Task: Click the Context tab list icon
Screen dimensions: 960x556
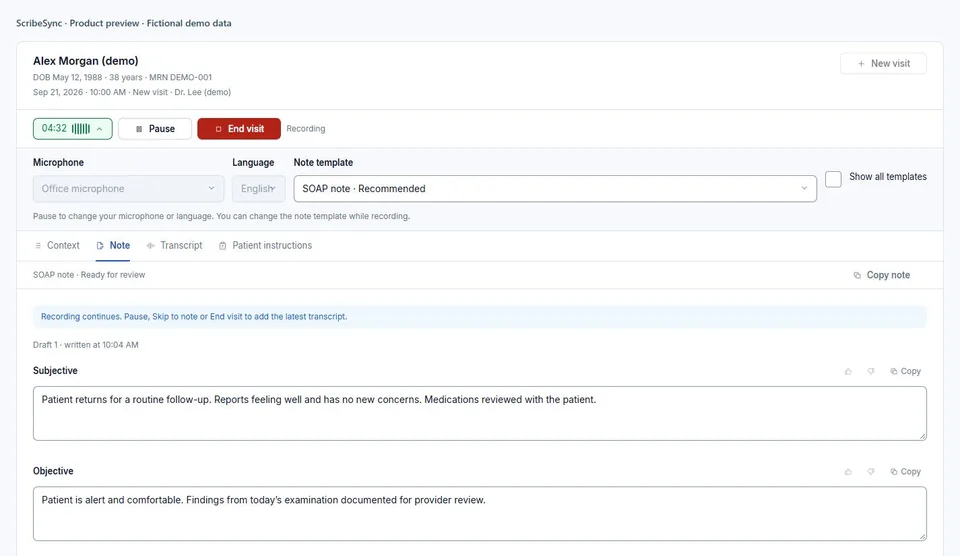Action: point(38,246)
